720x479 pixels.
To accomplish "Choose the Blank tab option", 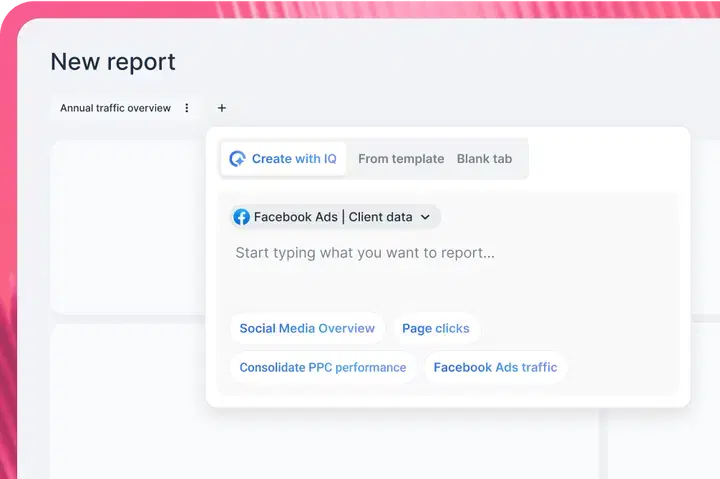I will point(484,159).
